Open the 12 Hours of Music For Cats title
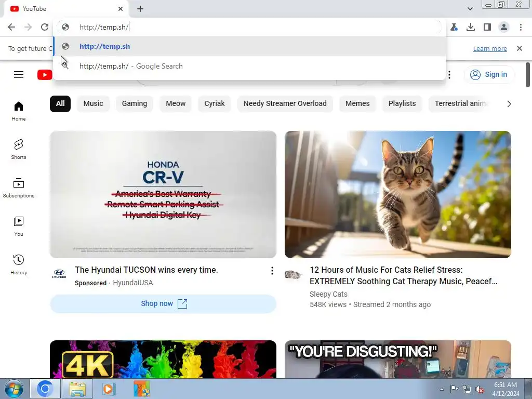Image resolution: width=532 pixels, height=399 pixels. 403,275
